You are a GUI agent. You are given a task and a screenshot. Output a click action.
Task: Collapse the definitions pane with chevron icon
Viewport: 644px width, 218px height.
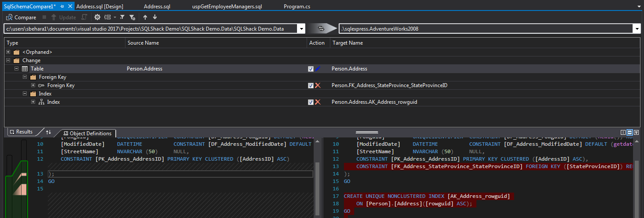click(x=636, y=132)
